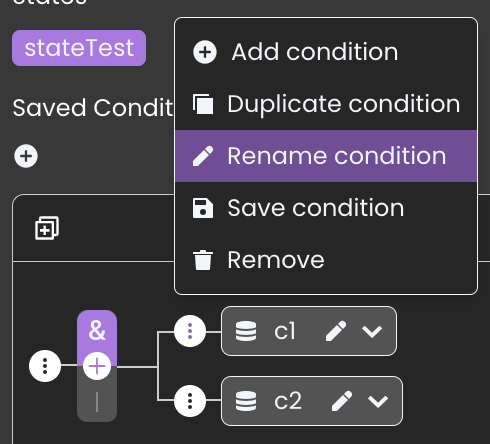Click the plus circle on the operator toggle
The image size is (490, 444).
(x=97, y=366)
